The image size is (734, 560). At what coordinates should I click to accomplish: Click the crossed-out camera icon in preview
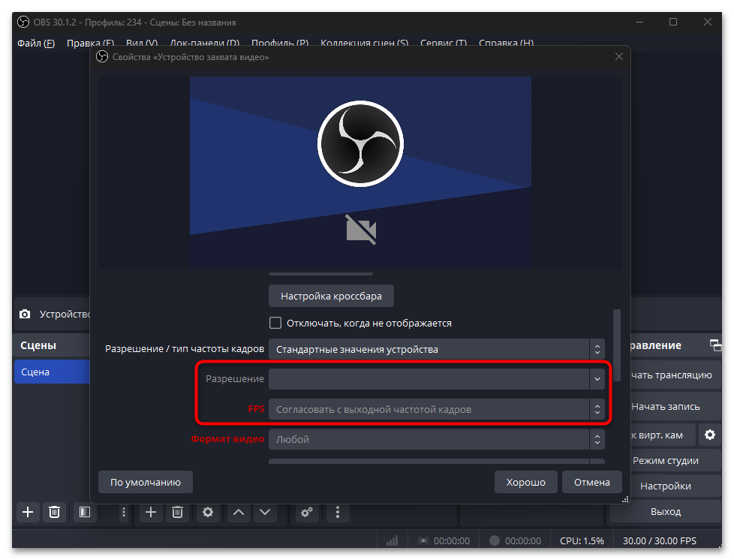coord(361,230)
